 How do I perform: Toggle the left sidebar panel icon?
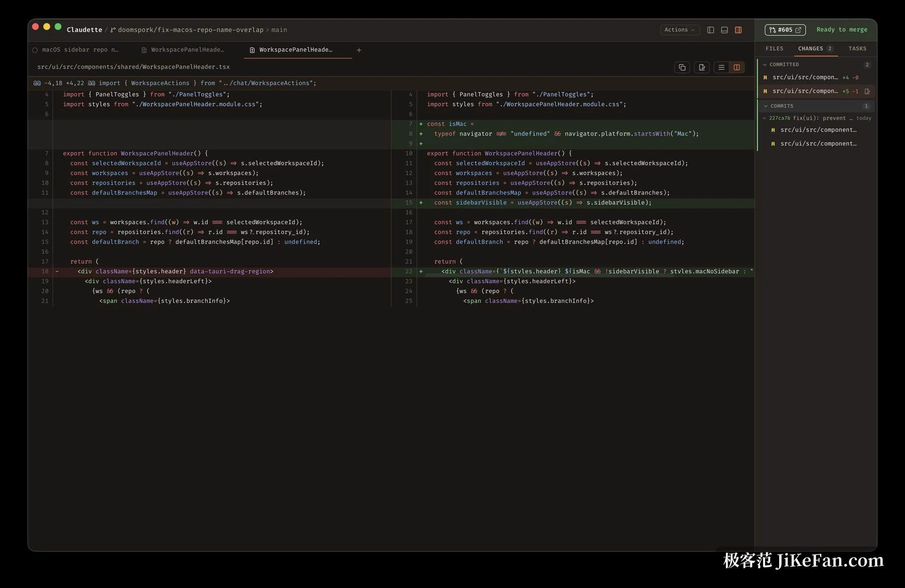pos(711,30)
